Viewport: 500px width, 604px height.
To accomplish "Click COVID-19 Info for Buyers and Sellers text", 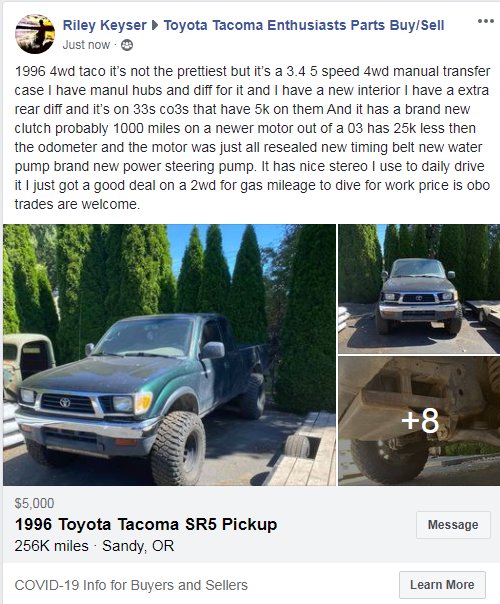I will point(131,585).
